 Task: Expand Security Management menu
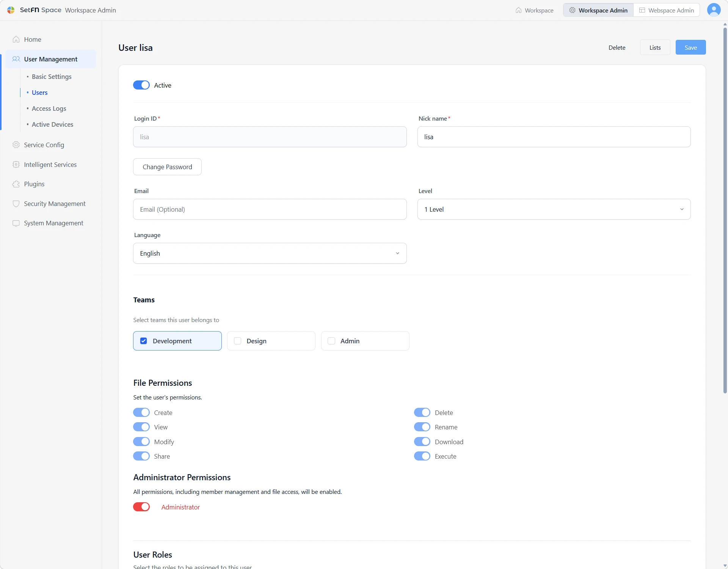[x=51, y=204]
